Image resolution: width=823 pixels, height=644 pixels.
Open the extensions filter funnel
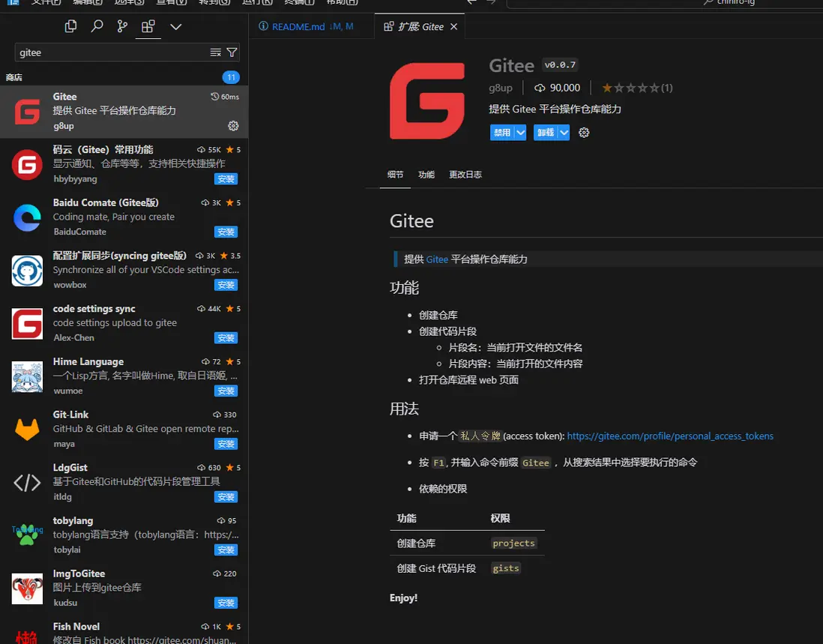(x=232, y=52)
